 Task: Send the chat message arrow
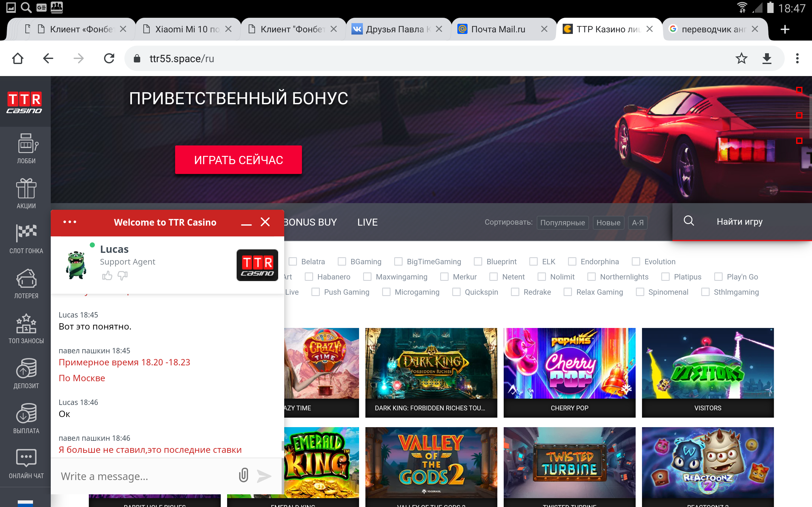[x=264, y=476]
